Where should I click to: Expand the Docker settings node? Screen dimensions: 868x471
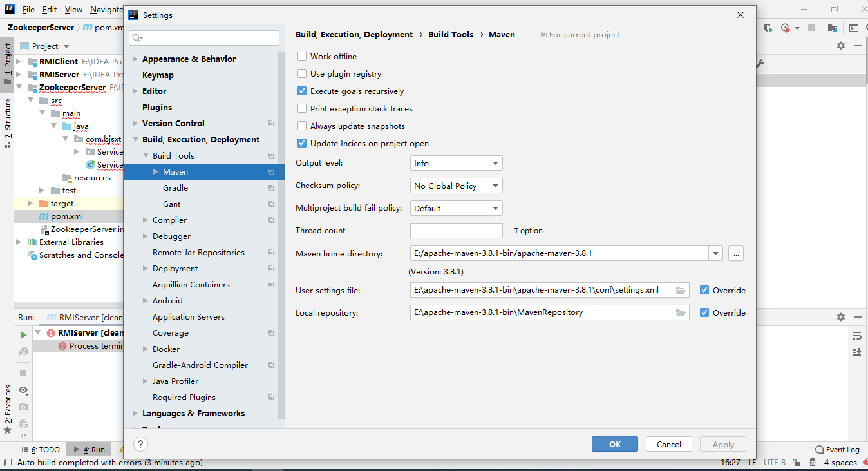click(146, 349)
